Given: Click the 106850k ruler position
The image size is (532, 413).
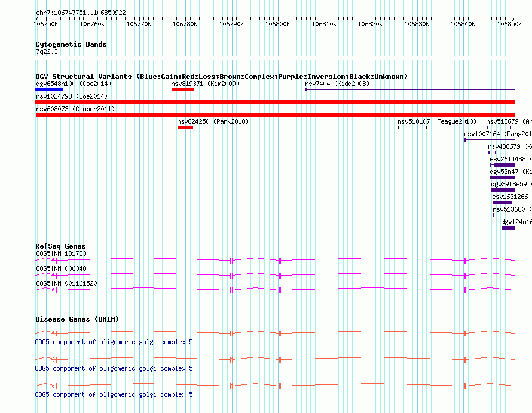Looking at the screenshot, I should point(509,24).
